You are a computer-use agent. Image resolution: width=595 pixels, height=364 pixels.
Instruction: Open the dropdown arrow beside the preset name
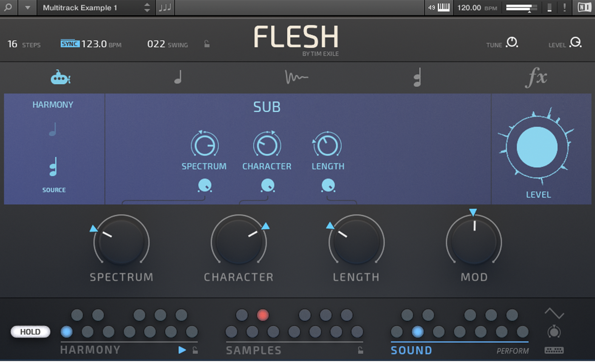pyautogui.click(x=28, y=8)
